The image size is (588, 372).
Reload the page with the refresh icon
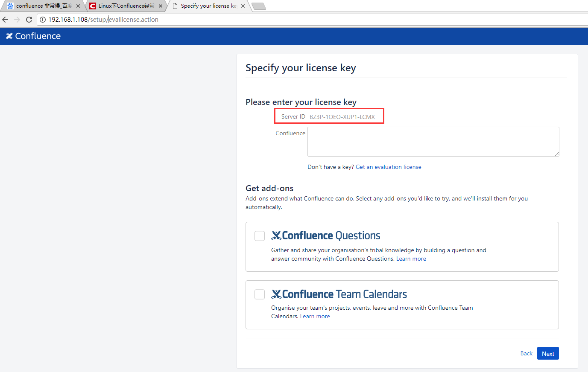tap(29, 20)
